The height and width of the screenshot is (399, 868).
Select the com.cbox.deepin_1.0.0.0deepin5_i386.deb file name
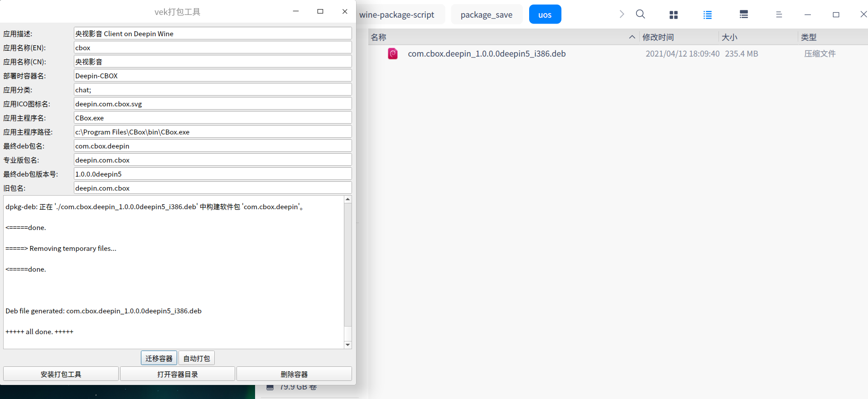point(487,54)
